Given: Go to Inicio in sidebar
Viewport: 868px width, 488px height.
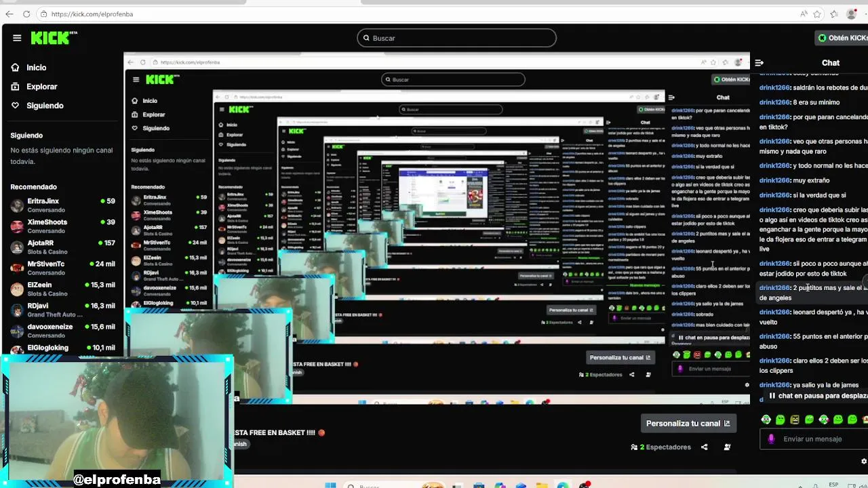Looking at the screenshot, I should (x=37, y=68).
